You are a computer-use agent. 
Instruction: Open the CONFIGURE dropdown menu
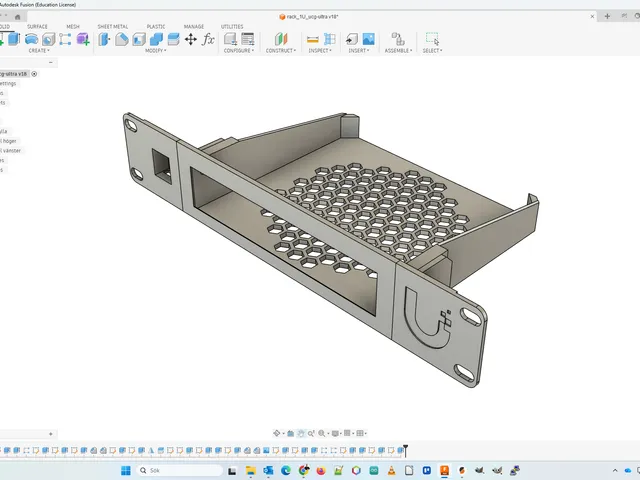[x=239, y=51]
